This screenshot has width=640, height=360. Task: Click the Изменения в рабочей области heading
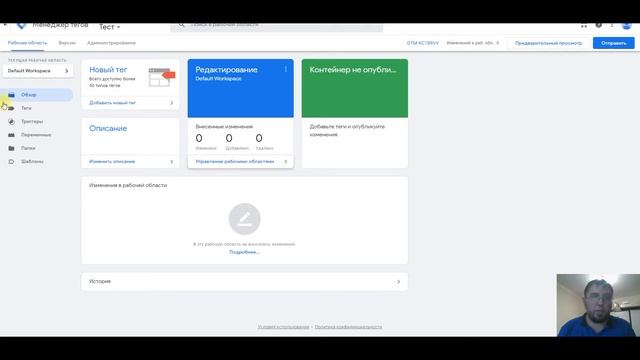click(x=128, y=185)
